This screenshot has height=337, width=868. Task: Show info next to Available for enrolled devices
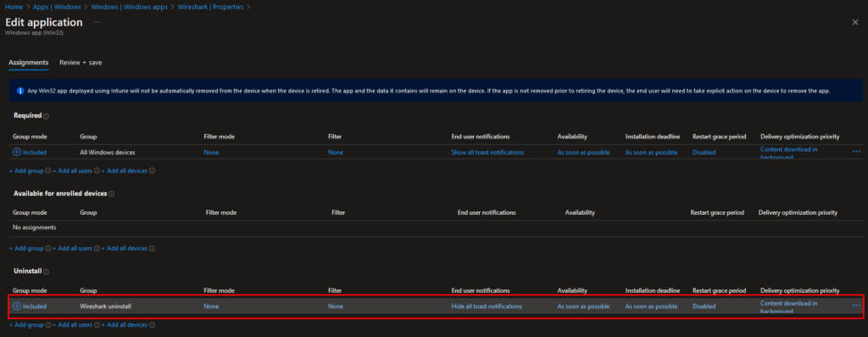click(x=111, y=194)
